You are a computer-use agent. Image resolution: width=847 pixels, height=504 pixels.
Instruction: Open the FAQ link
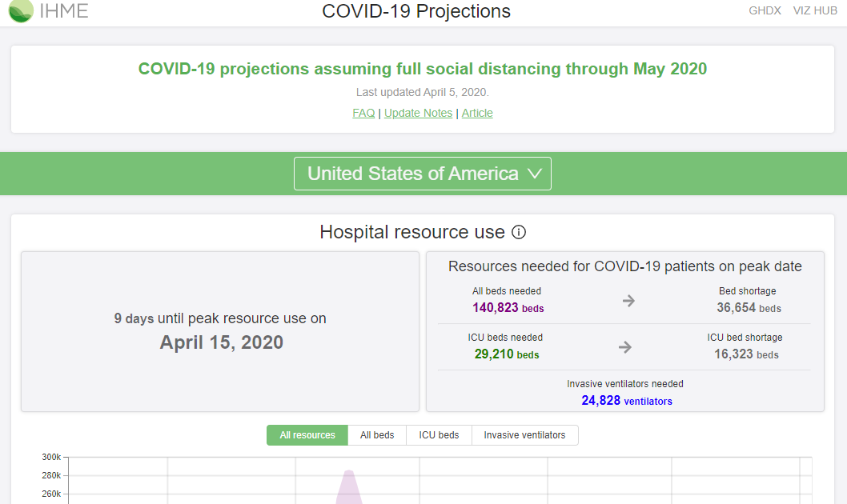point(363,113)
